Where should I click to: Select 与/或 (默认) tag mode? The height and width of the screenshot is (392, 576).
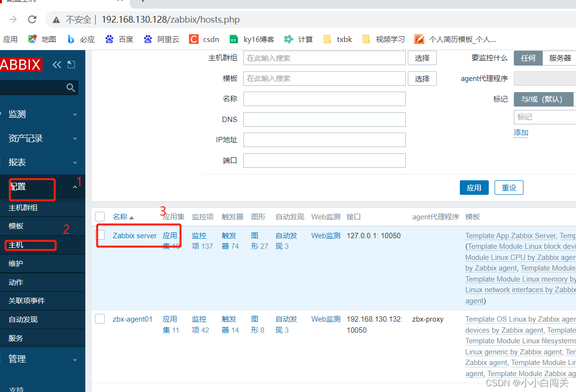pos(543,99)
